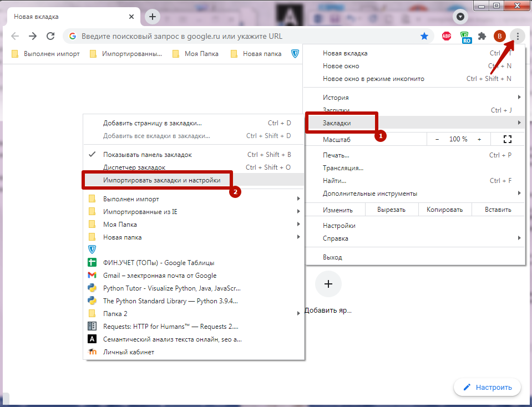Open a new tab with plus button

[x=153, y=17]
